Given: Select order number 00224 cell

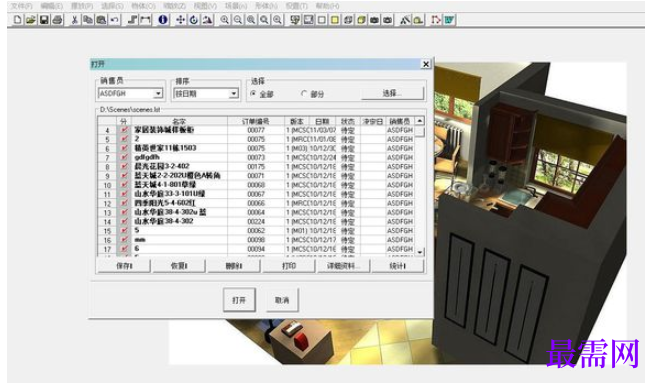Looking at the screenshot, I should coord(256,221).
